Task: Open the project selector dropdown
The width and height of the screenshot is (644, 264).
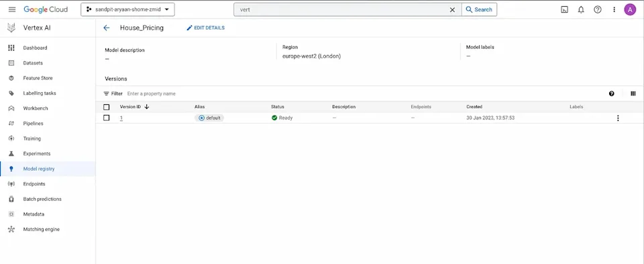Action: [127, 9]
